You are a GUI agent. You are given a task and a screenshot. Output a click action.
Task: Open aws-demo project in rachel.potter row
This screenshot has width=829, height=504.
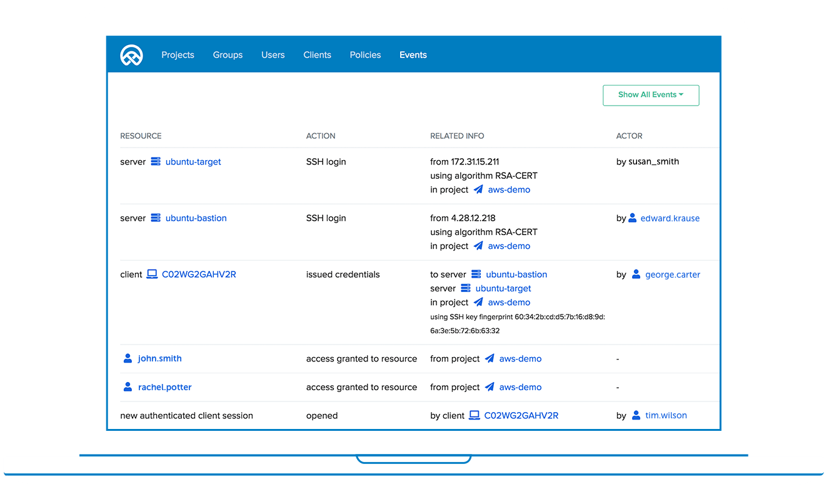pyautogui.click(x=520, y=388)
